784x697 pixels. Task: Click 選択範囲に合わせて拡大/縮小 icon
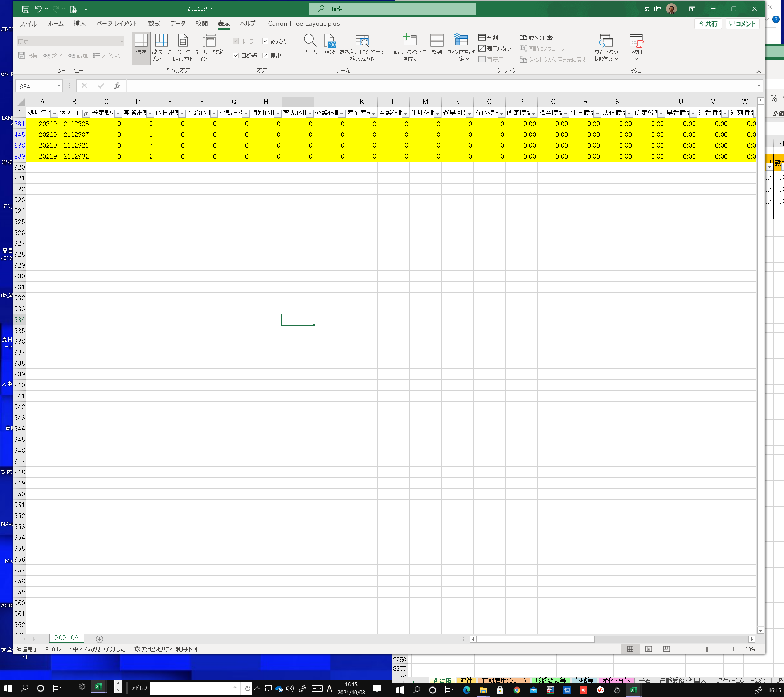[x=362, y=41]
